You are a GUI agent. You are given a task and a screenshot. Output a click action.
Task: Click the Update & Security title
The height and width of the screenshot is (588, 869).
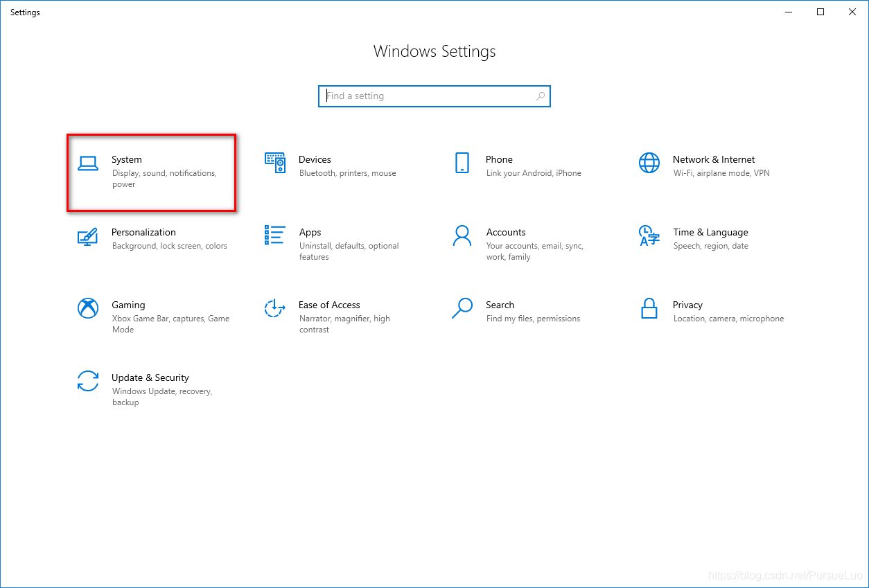click(x=150, y=377)
